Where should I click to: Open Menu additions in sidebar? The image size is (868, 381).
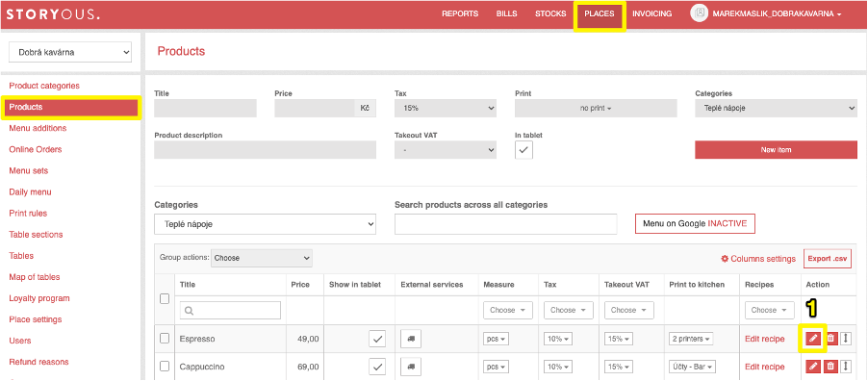[x=38, y=128]
